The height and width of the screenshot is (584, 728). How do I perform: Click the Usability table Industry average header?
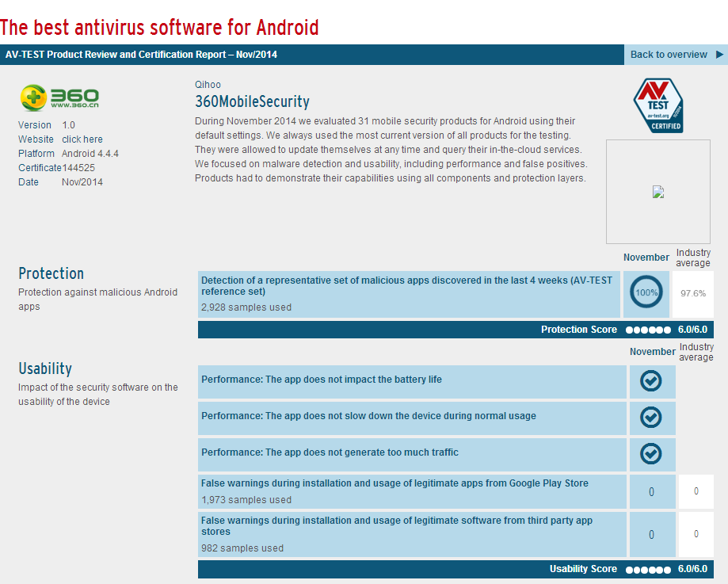click(x=696, y=352)
